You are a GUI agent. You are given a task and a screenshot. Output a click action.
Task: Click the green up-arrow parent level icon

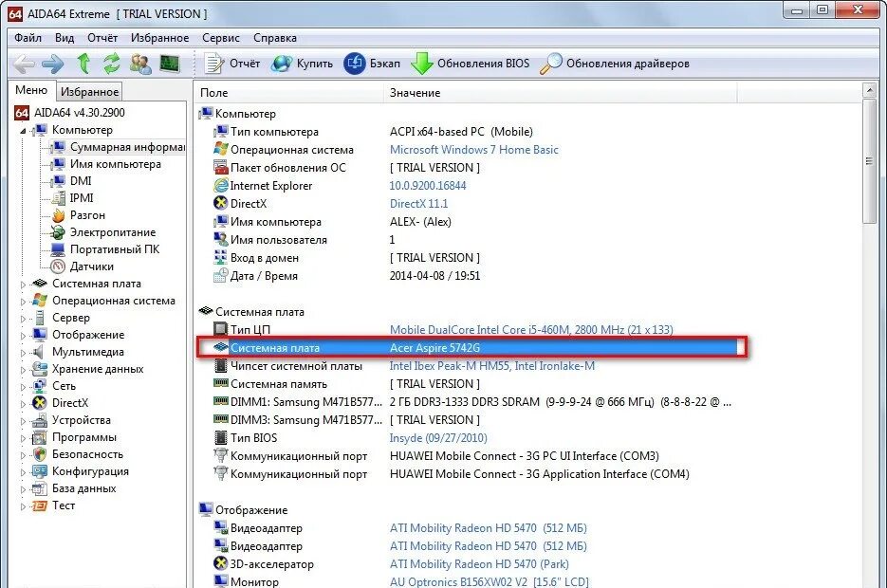(x=83, y=64)
